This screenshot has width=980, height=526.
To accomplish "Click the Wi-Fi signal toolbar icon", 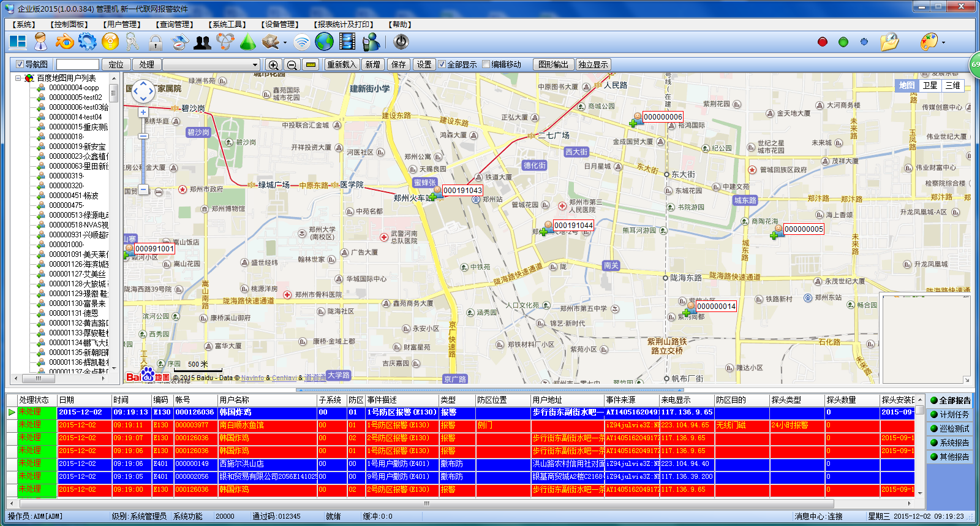I will point(301,42).
